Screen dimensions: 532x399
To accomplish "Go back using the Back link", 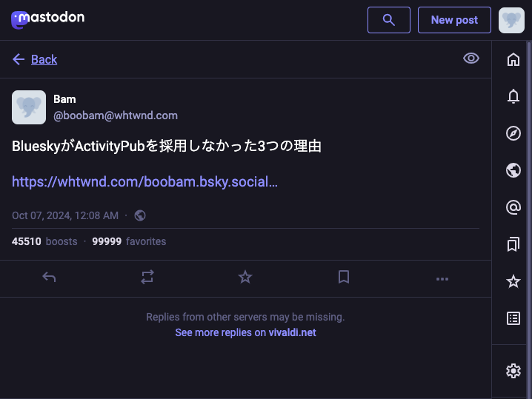I will 35,59.
